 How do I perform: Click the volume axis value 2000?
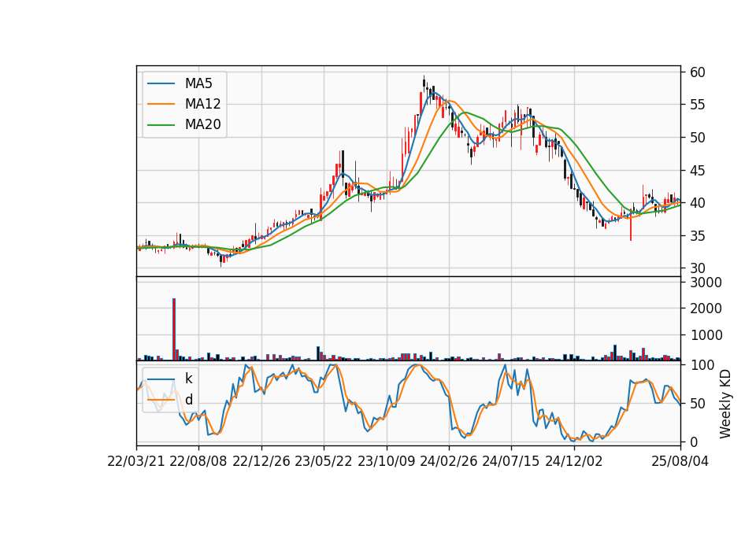[706, 308]
